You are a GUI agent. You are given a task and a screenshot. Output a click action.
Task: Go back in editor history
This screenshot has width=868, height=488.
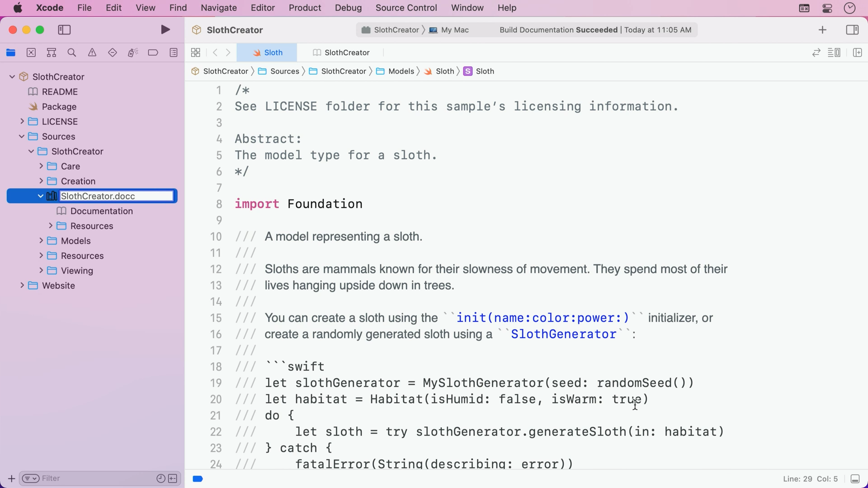pos(215,53)
